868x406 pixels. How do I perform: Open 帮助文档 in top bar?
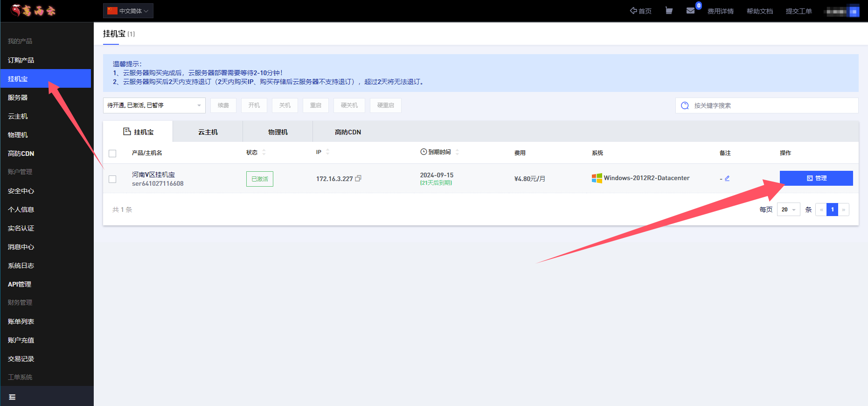pos(760,11)
